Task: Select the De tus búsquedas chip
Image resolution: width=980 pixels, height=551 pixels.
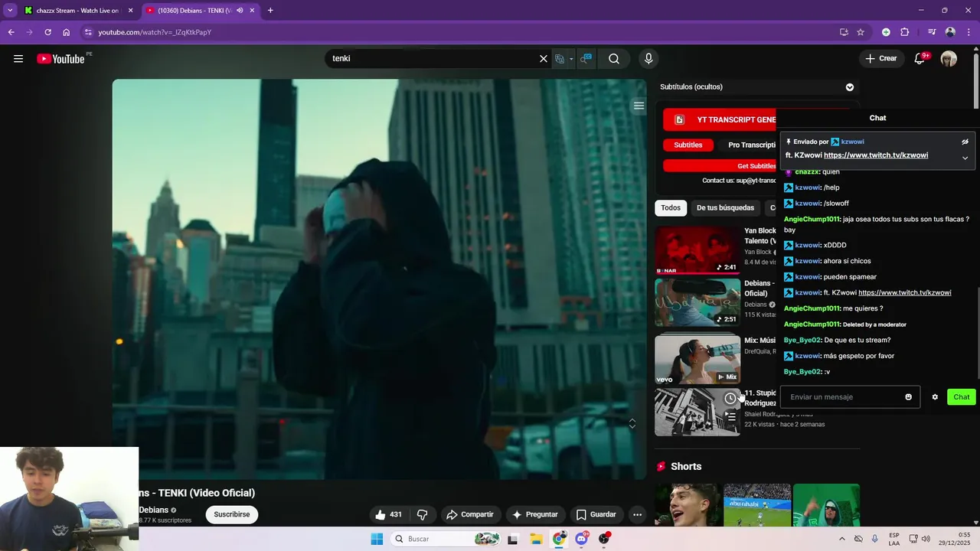Action: (x=725, y=207)
